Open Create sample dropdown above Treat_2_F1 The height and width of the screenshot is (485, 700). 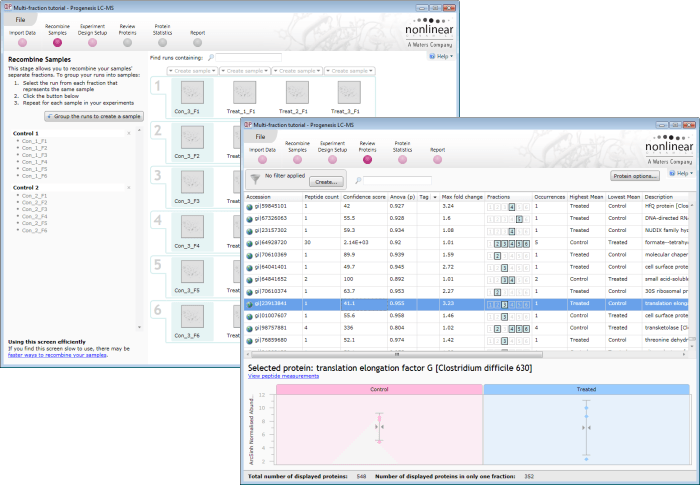click(x=297, y=71)
